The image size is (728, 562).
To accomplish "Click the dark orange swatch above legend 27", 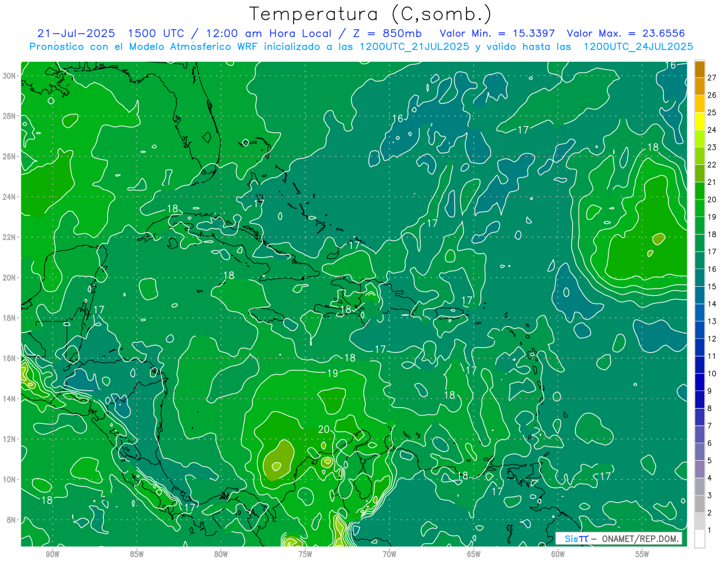I will [x=699, y=69].
